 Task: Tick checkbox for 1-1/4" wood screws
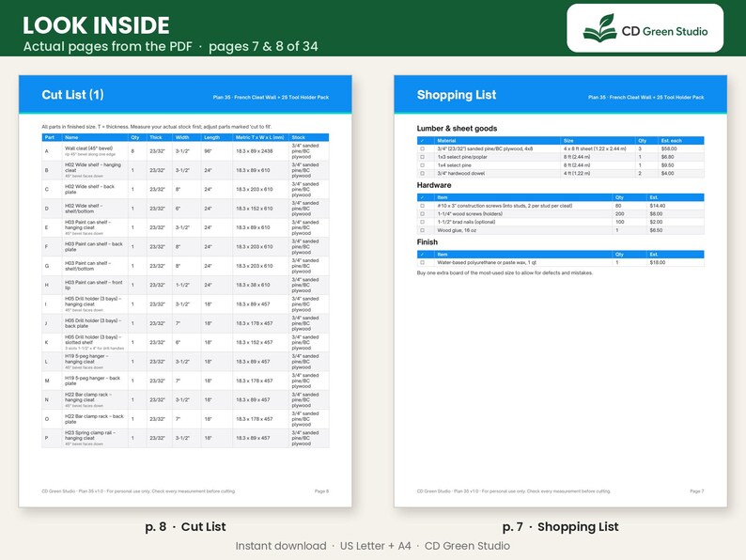422,214
